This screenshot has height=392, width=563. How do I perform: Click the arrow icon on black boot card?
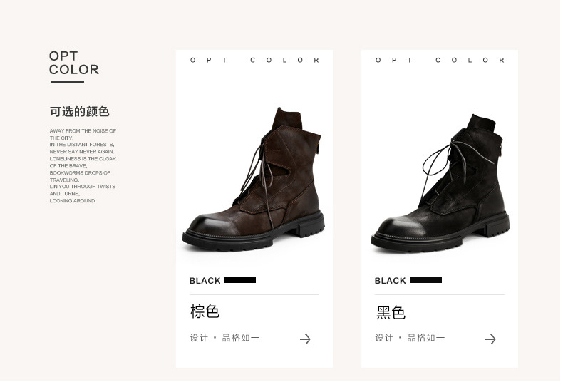tap(490, 339)
